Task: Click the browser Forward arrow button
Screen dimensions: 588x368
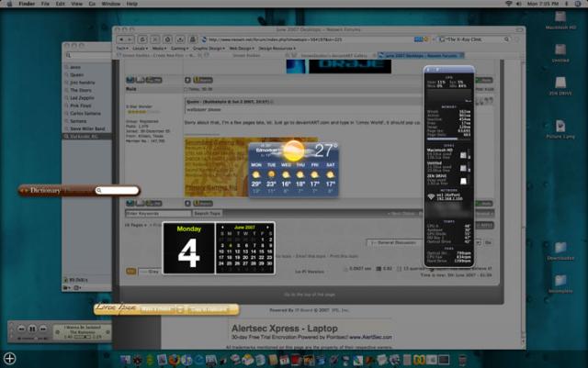Action: [x=130, y=39]
